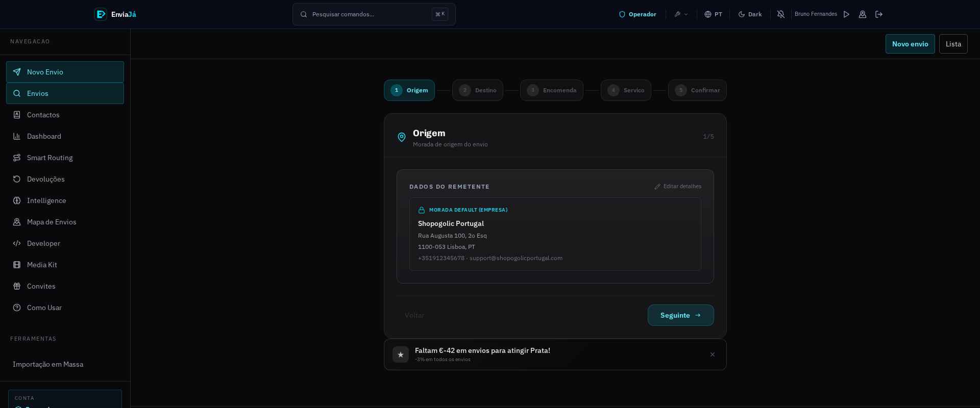The width and height of the screenshot is (980, 408).
Task: Select step 4 Servico in stepper
Action: pos(626,90)
